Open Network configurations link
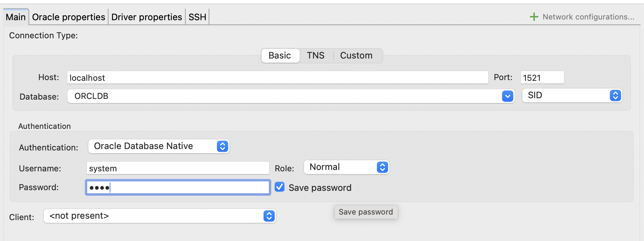The image size is (644, 241). pos(588,17)
